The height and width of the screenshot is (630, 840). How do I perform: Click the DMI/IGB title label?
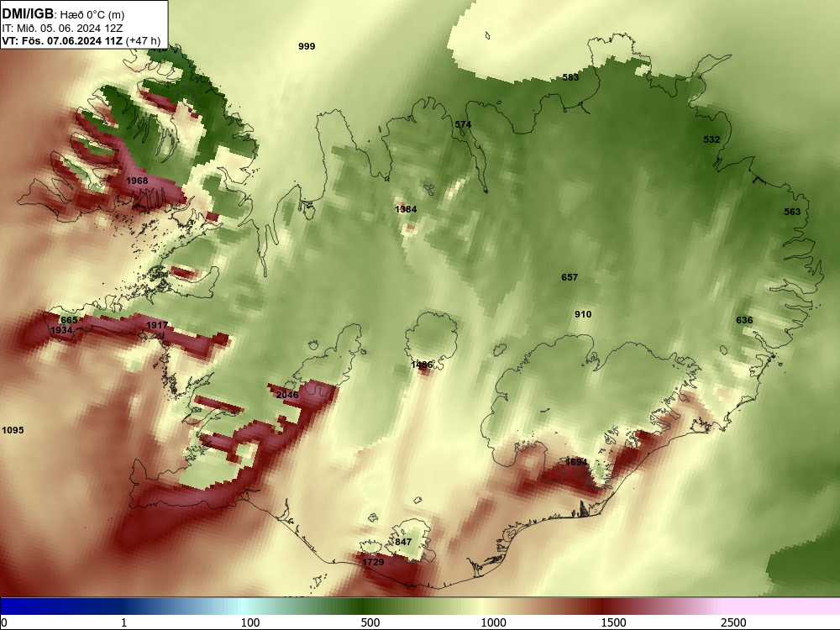[x=28, y=13]
